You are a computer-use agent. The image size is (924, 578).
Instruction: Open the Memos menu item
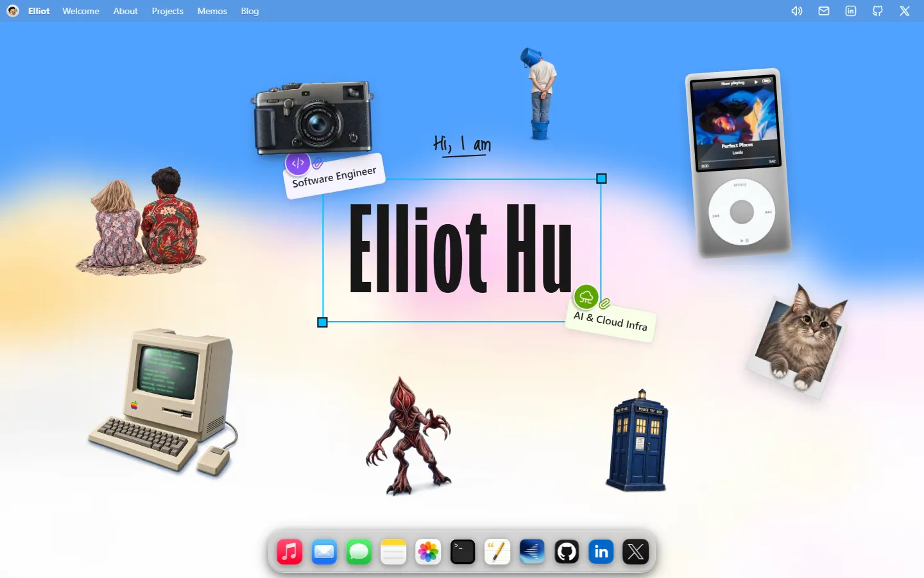click(x=212, y=11)
